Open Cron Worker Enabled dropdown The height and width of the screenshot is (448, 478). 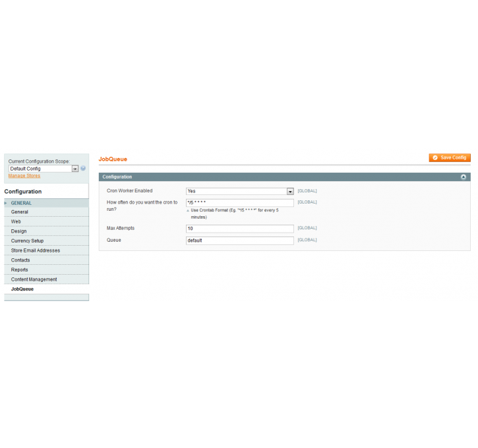coord(240,191)
